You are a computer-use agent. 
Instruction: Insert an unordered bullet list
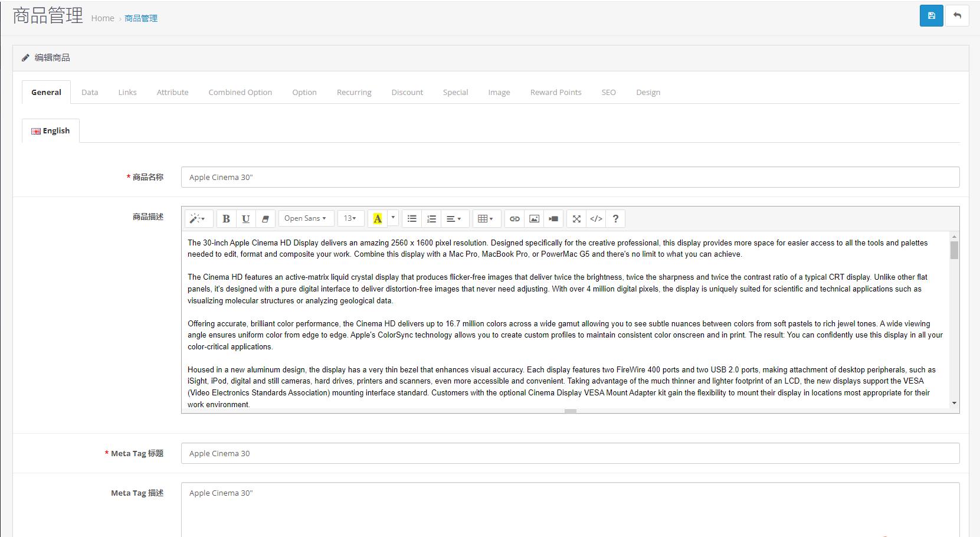pyautogui.click(x=412, y=219)
